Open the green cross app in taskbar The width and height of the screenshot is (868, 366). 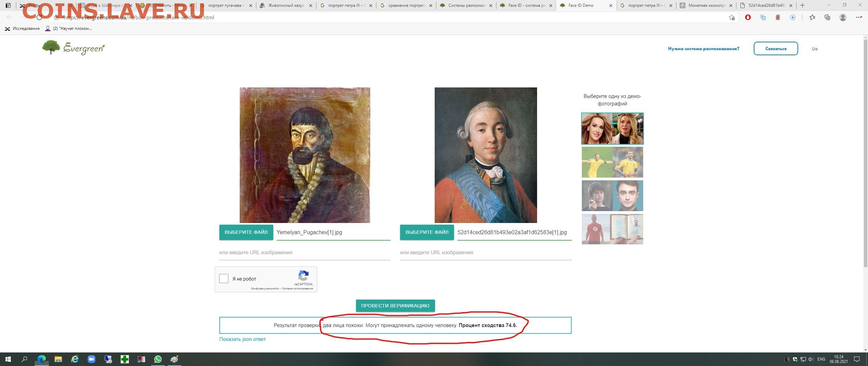click(x=125, y=359)
